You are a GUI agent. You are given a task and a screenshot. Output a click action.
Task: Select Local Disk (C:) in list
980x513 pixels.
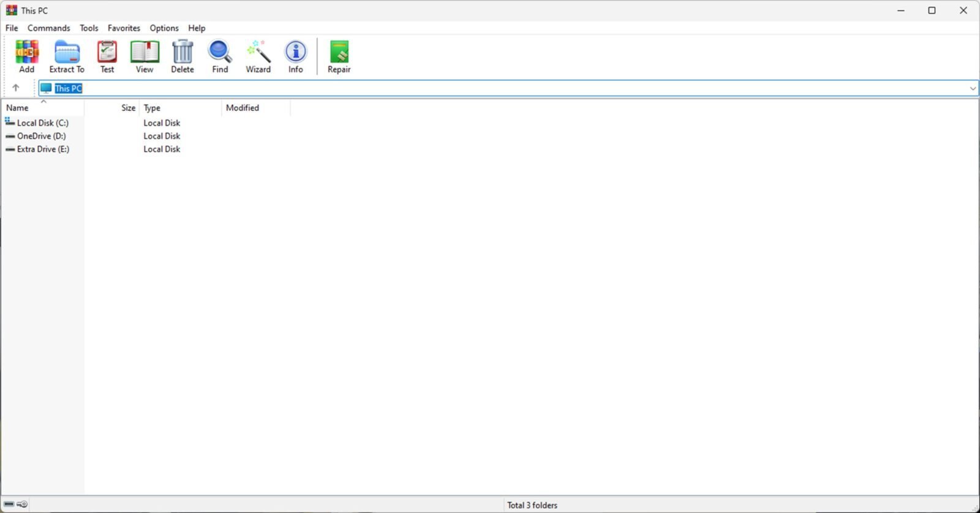pyautogui.click(x=42, y=123)
